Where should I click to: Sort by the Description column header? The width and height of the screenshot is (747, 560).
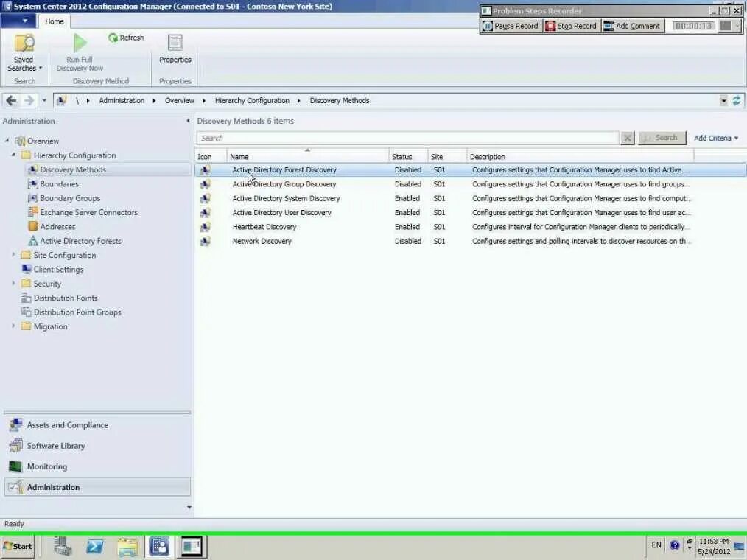point(581,156)
